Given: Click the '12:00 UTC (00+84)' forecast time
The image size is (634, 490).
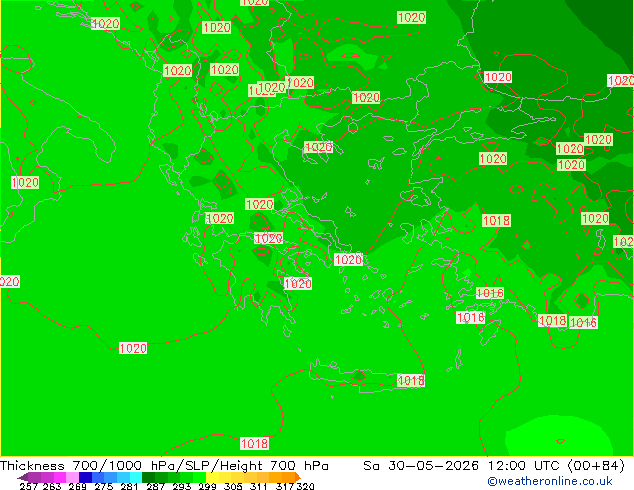Looking at the screenshot, I should pyautogui.click(x=556, y=466).
